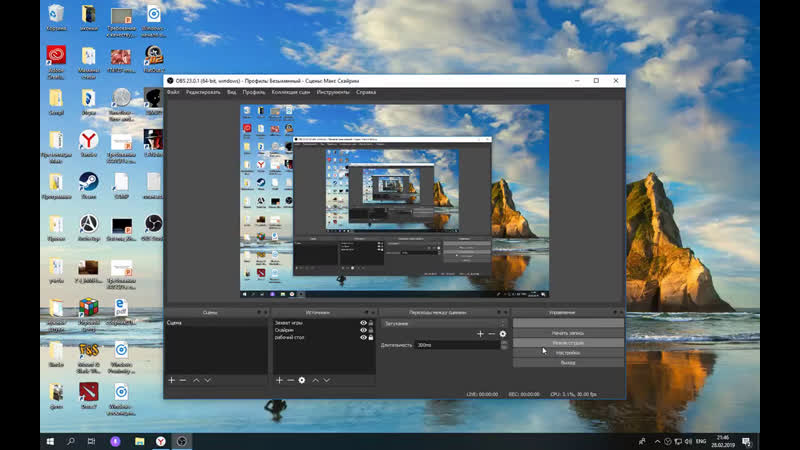Viewport: 800px width, 450px height.
Task: Add a new scene with the plus icon
Action: [x=171, y=380]
